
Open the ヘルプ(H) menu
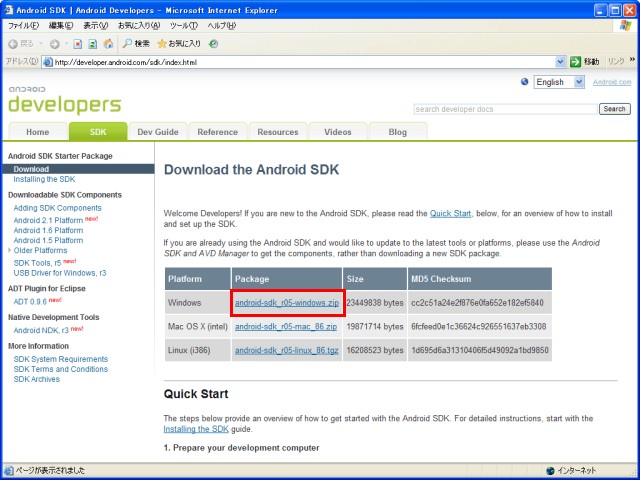221,26
